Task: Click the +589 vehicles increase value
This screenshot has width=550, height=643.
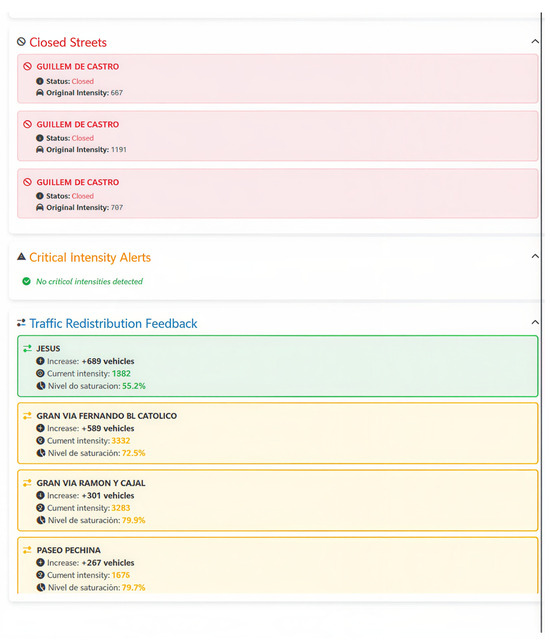Action: coord(108,429)
